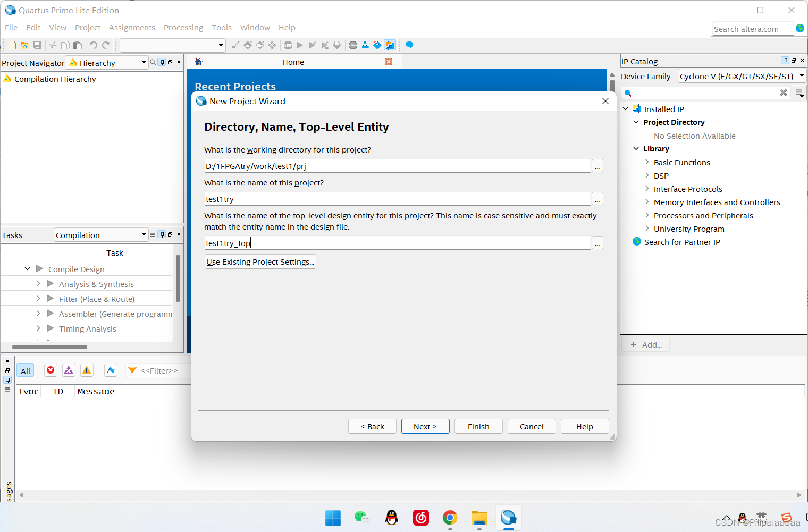Screen dimensions: 808x532
Task: Toggle pin on Messages panel
Action: 7,379
